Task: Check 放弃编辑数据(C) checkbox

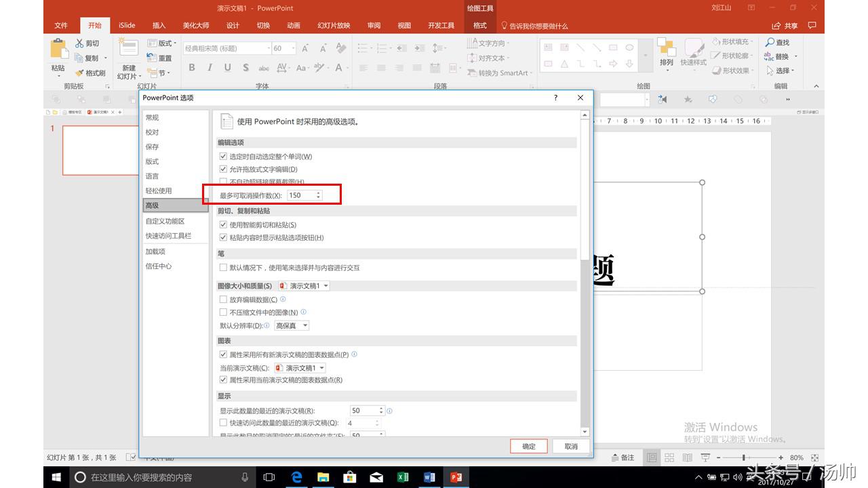Action: (223, 300)
